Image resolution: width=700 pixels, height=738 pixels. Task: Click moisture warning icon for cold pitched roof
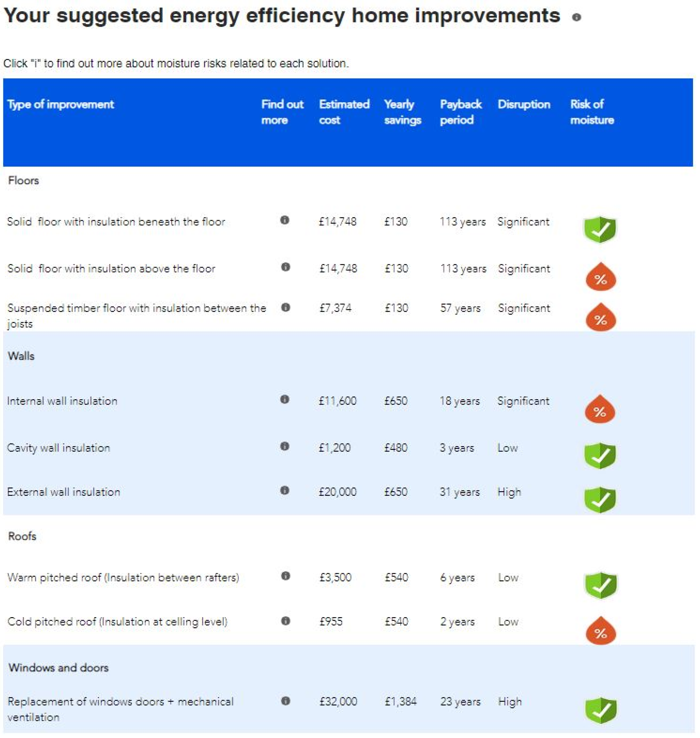point(600,631)
